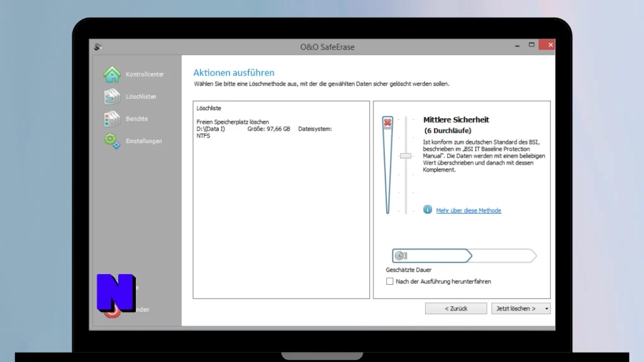Screen dimensions: 644x362
Task: Click the SafeErase app icon in title bar
Action: pyautogui.click(x=97, y=47)
